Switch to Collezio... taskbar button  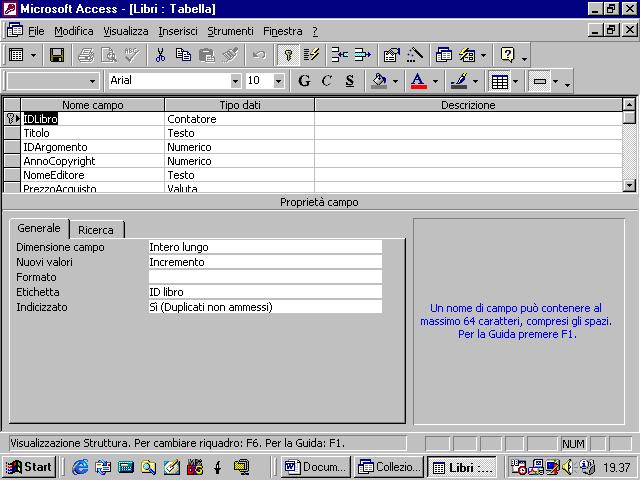tap(389, 467)
